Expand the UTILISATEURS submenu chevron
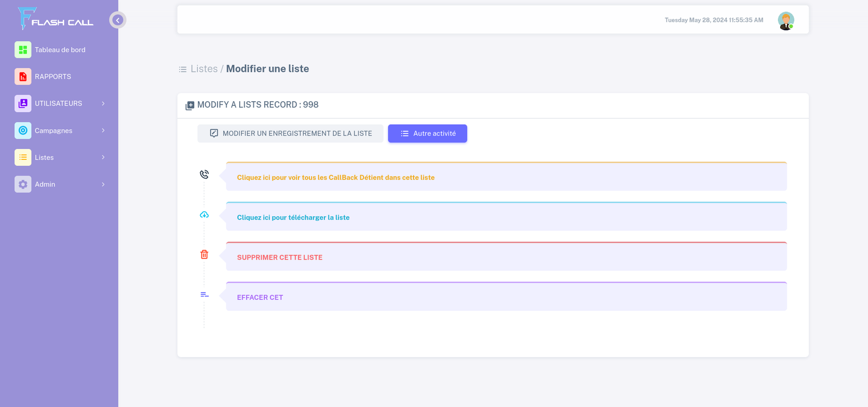This screenshot has height=407, width=868. click(x=103, y=104)
